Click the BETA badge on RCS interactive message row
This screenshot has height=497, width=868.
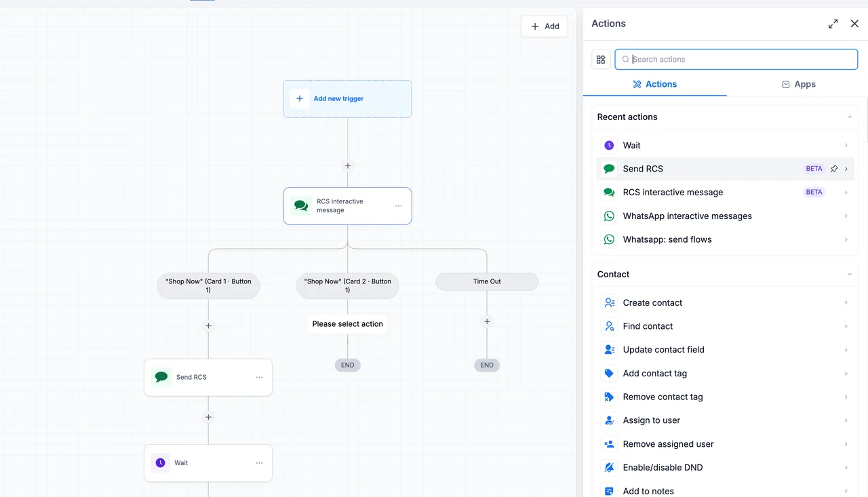coord(814,193)
